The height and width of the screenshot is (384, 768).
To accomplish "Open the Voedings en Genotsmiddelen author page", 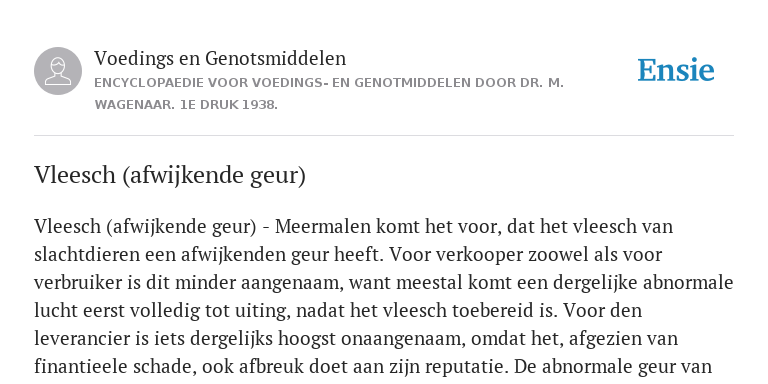I will 220,59.
